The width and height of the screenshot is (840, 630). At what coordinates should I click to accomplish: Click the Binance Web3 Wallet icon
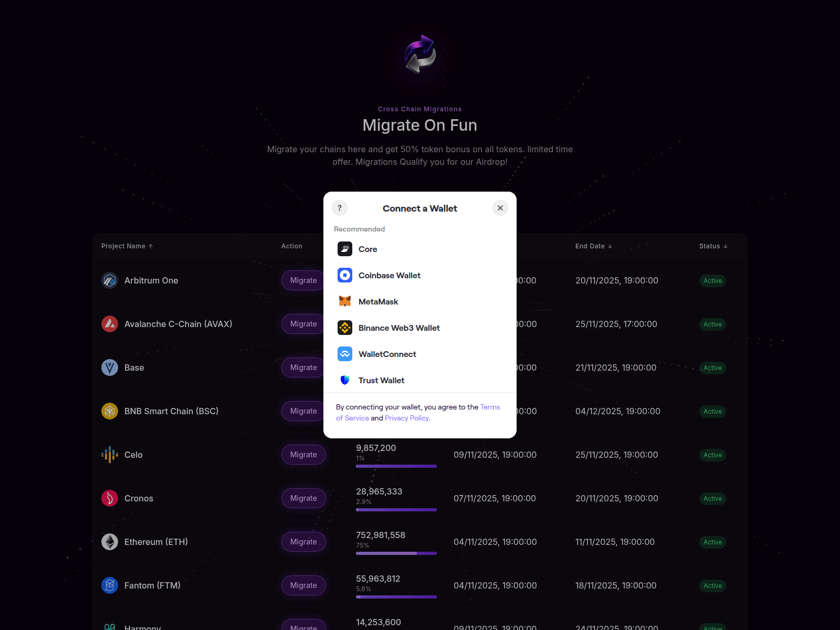click(x=345, y=328)
